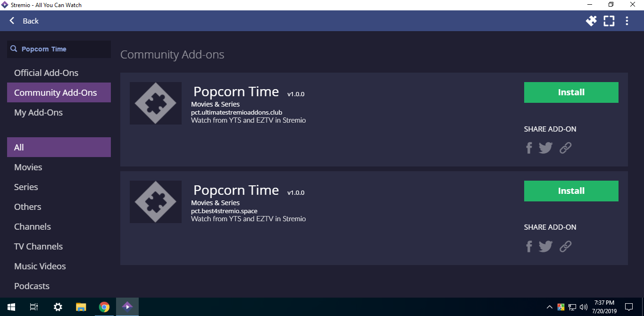Click the Back arrow button

pos(24,21)
